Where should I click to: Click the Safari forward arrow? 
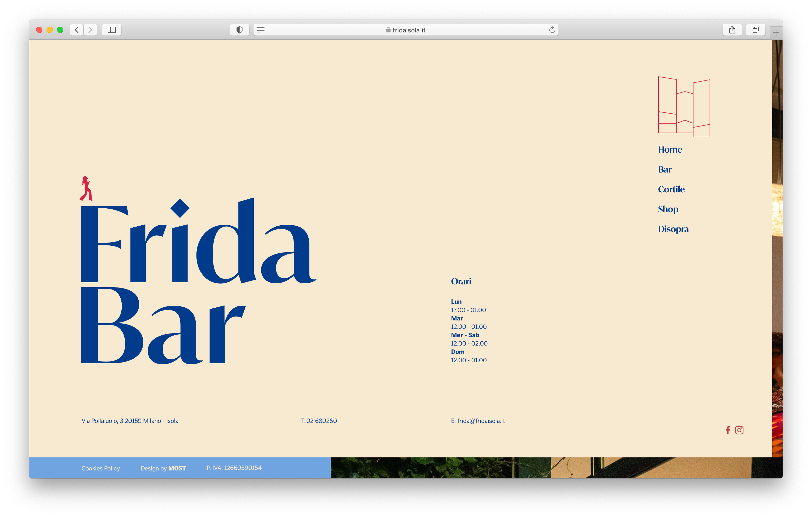[90, 30]
